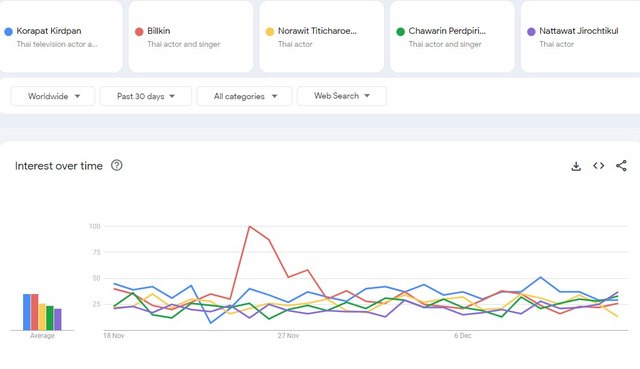640x369 pixels.
Task: Click the blue dot next to Korapat Kirdpan
Action: tap(8, 31)
